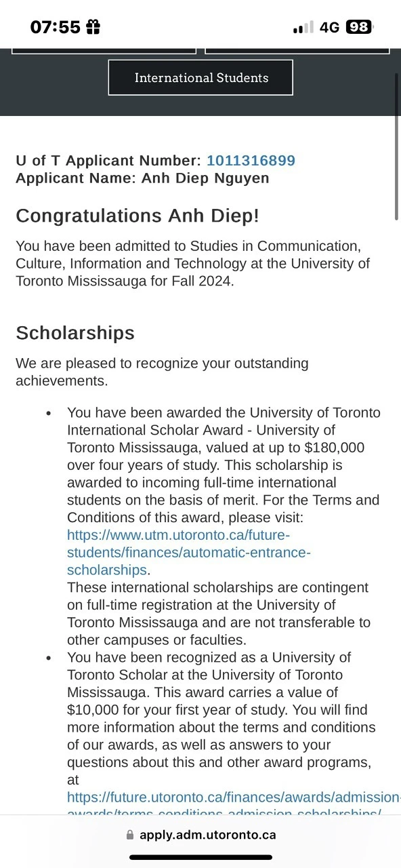The width and height of the screenshot is (401, 868).
Task: Tap the first scholarship bullet paragraph
Action: click(x=224, y=526)
